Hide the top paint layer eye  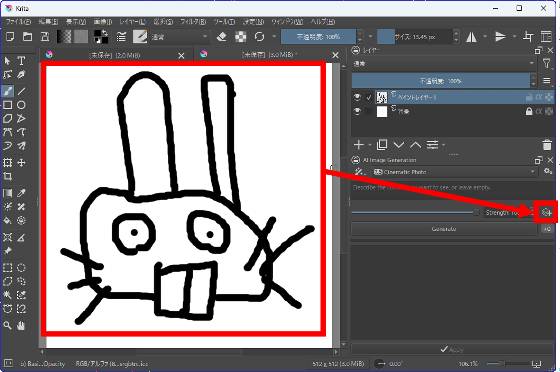coord(357,97)
